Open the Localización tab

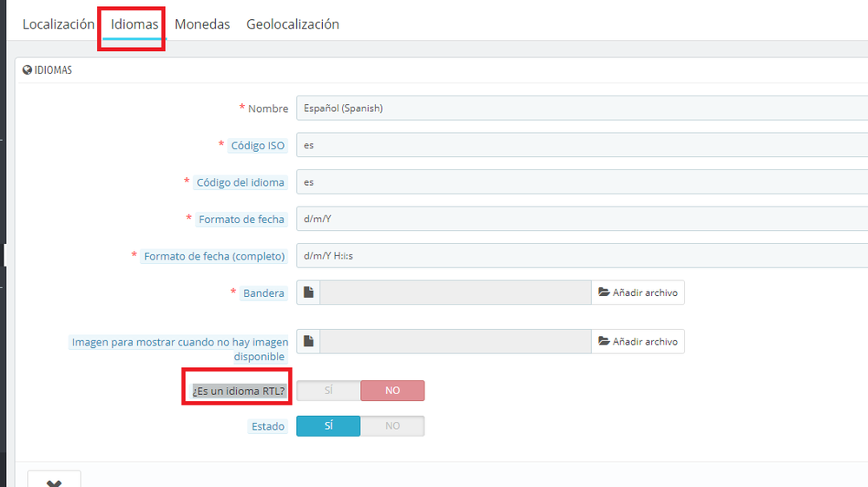(58, 24)
